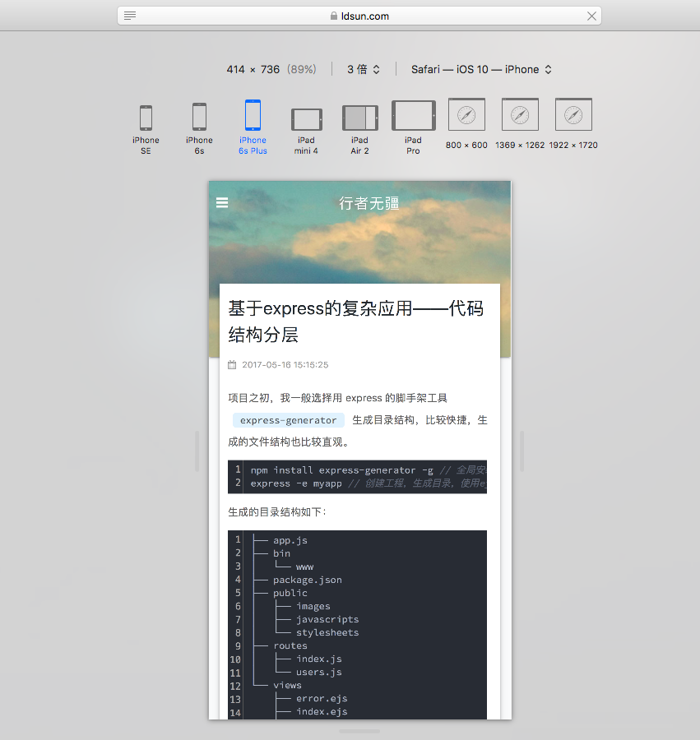Stop loading with the X in address bar
The height and width of the screenshot is (740, 700).
coord(591,16)
